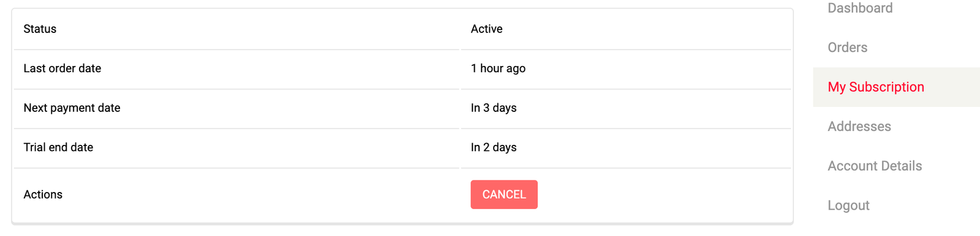Click the Logout link
Image resolution: width=980 pixels, height=236 pixels.
tap(848, 205)
